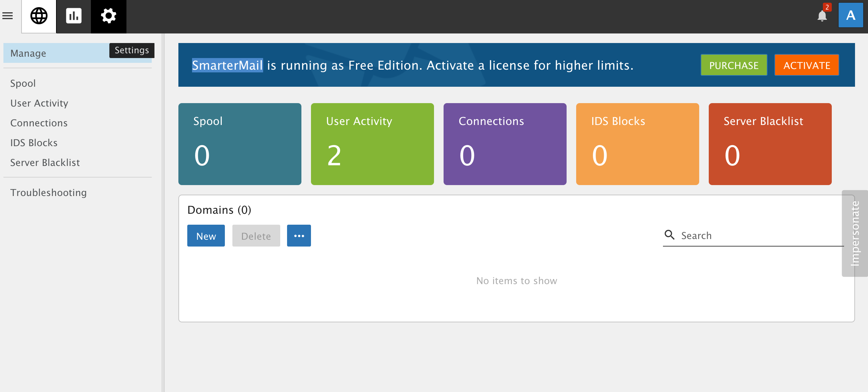Open the Settings gear icon
Screen dimensions: 868x392
(108, 16)
